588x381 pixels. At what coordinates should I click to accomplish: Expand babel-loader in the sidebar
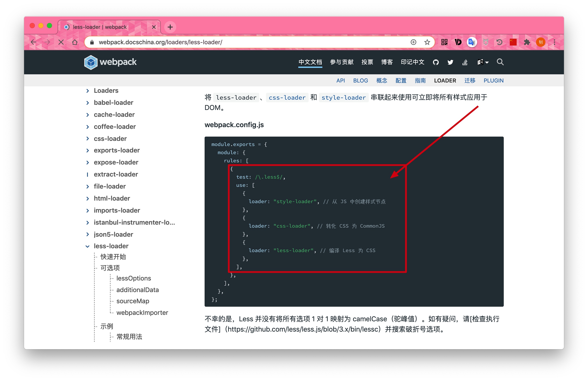pos(87,103)
